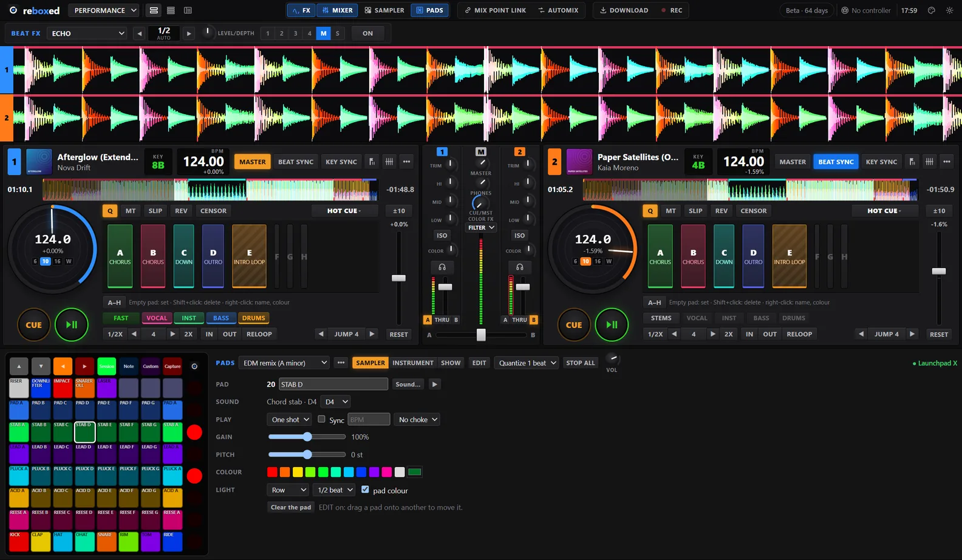
Task: Open the FILTER color FX dropdown
Action: click(x=481, y=228)
